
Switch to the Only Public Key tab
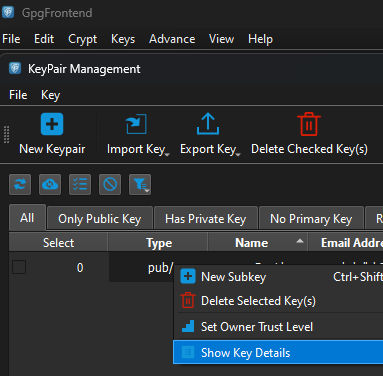pyautogui.click(x=100, y=219)
